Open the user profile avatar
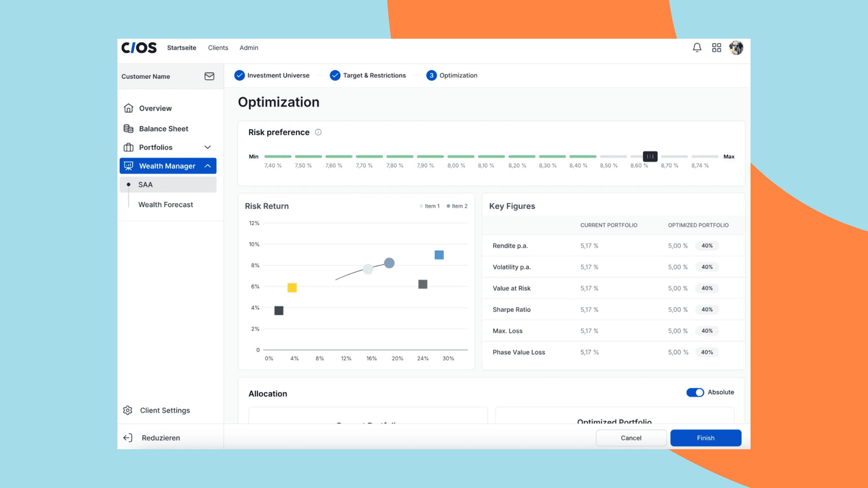The height and width of the screenshot is (488, 868). [736, 47]
